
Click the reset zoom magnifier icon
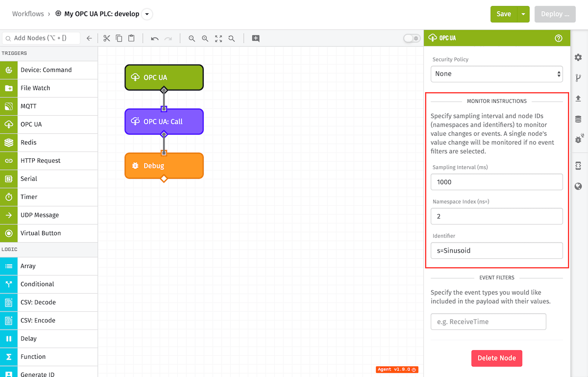pos(232,38)
